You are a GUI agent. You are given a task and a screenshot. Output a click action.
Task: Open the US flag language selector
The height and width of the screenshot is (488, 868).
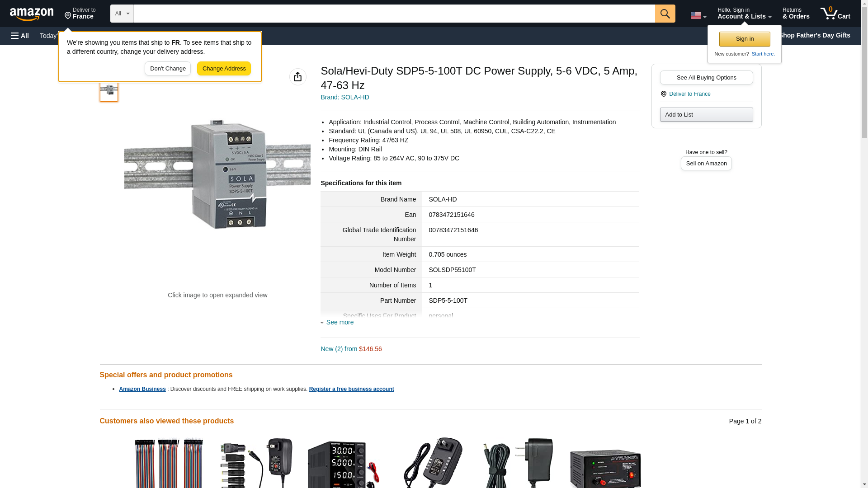pyautogui.click(x=698, y=15)
